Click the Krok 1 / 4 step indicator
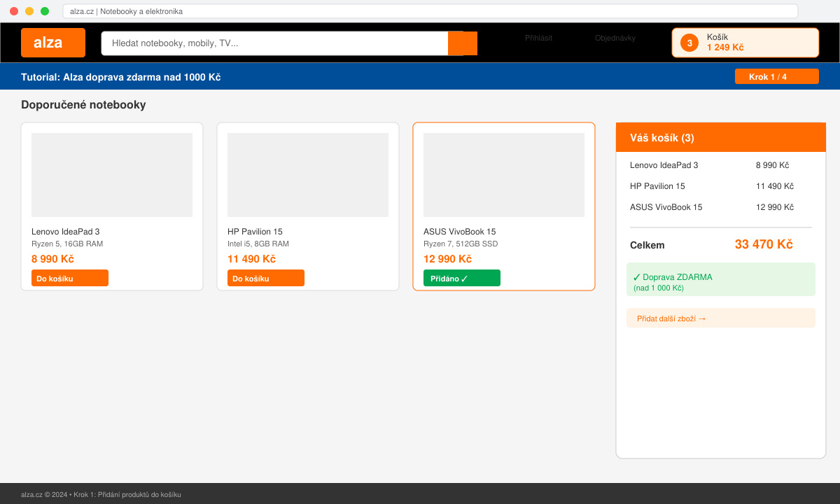 pos(777,76)
